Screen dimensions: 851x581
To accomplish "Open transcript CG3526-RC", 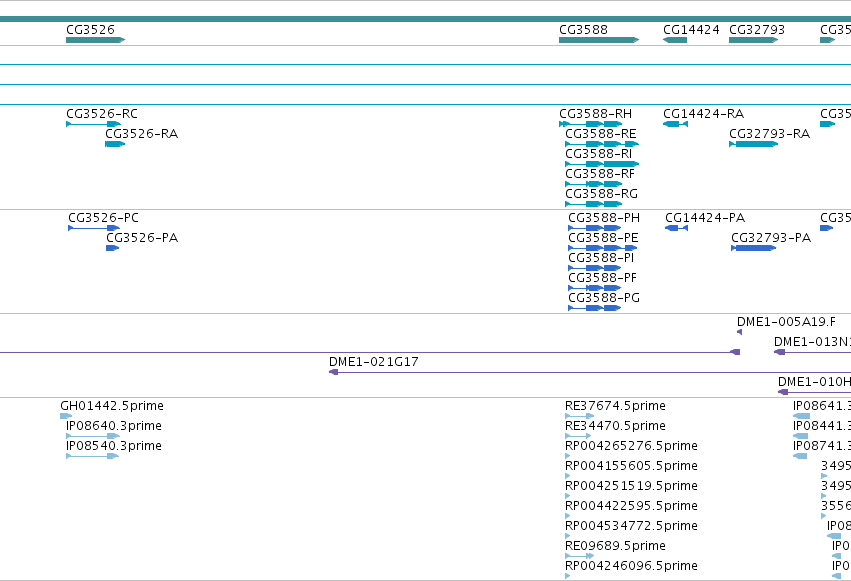I will click(102, 114).
